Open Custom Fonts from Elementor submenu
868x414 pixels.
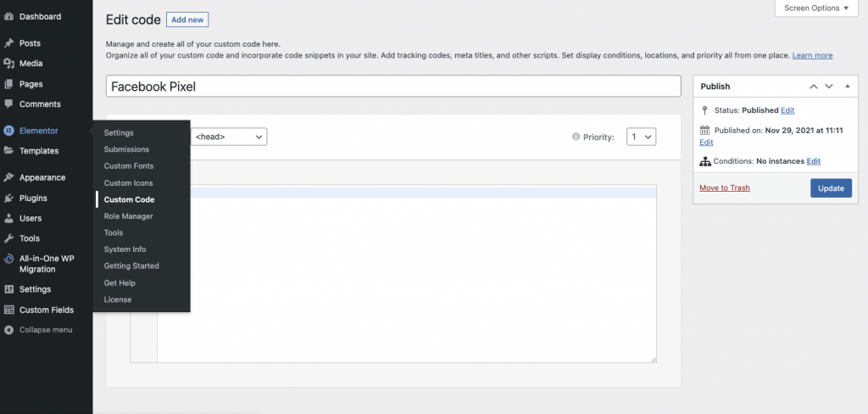128,166
